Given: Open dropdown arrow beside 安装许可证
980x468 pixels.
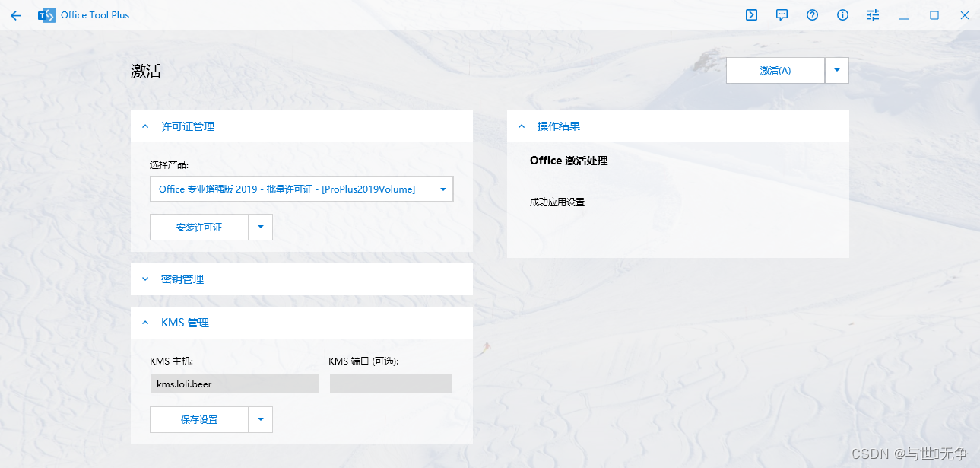Looking at the screenshot, I should point(261,227).
